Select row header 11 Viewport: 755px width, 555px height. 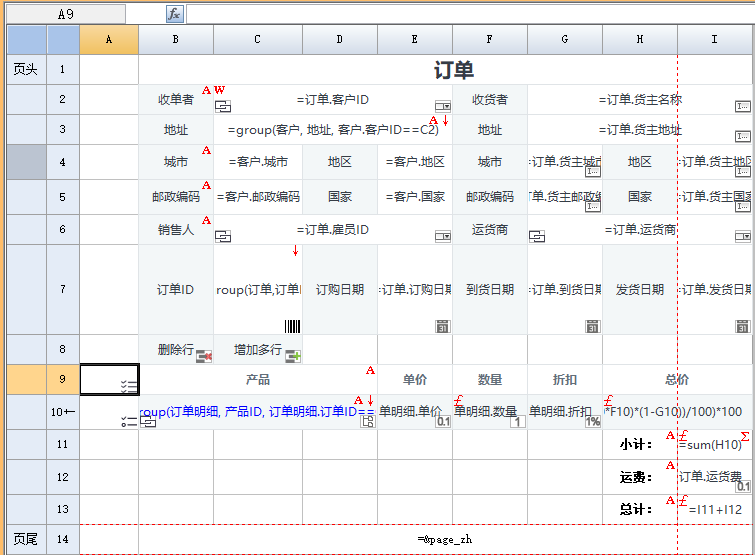[x=62, y=444]
